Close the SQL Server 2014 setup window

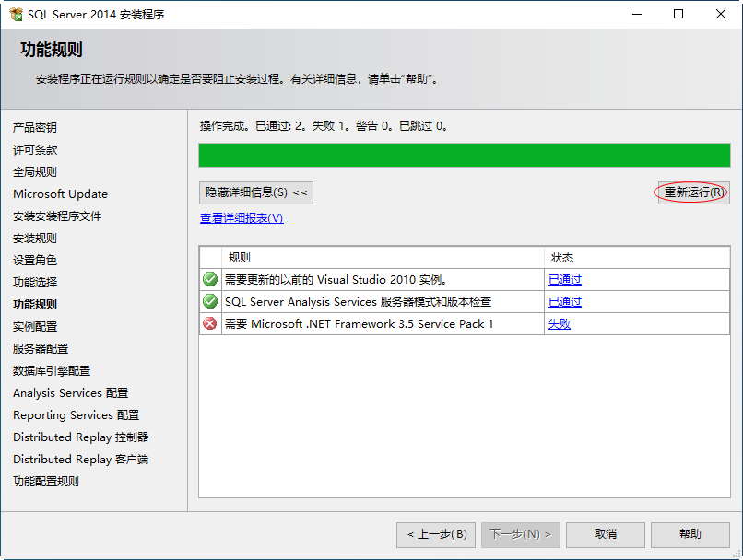pyautogui.click(x=721, y=14)
